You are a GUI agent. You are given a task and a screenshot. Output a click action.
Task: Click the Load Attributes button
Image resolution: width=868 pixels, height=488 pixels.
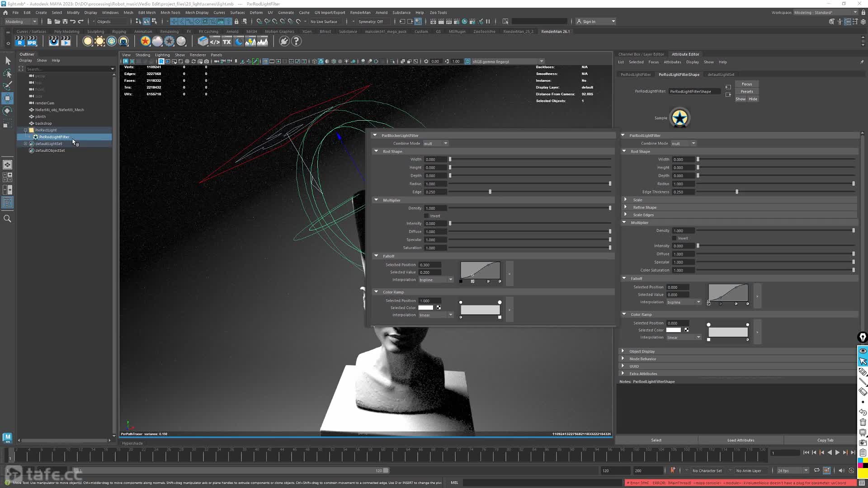[741, 440]
